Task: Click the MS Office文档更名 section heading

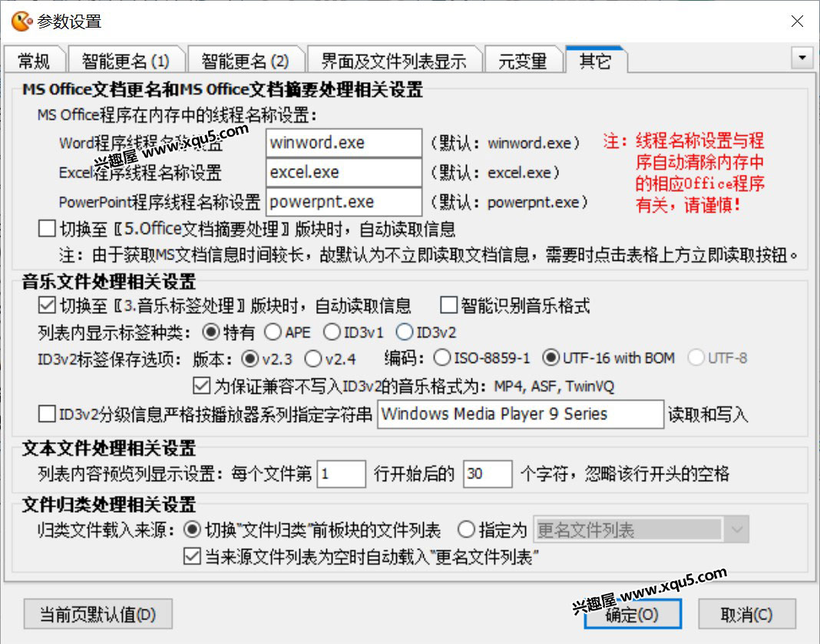Action: (222, 90)
